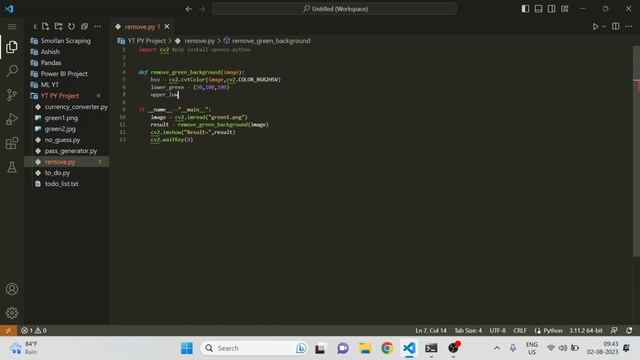Change UTF-8 file encoding
This screenshot has height=360, width=640.
pyautogui.click(x=498, y=330)
